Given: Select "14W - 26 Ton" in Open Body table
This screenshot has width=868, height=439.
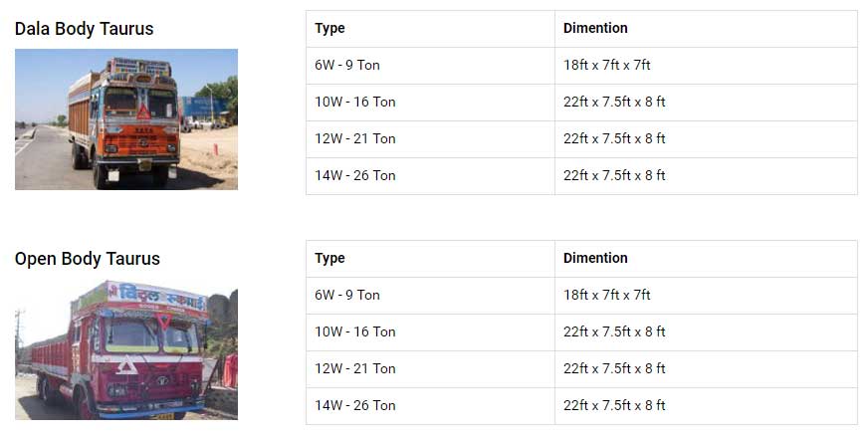Looking at the screenshot, I should coord(355,406).
